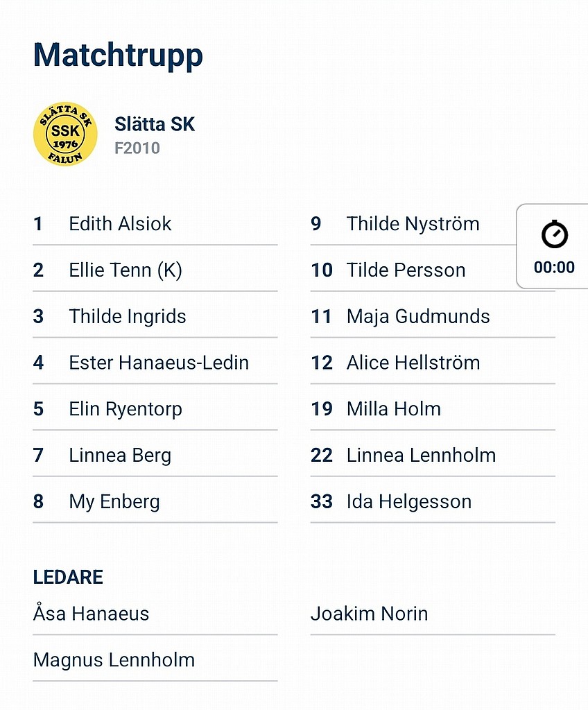
Task: Open captain Ellie Tenn (K)
Action: point(155,270)
